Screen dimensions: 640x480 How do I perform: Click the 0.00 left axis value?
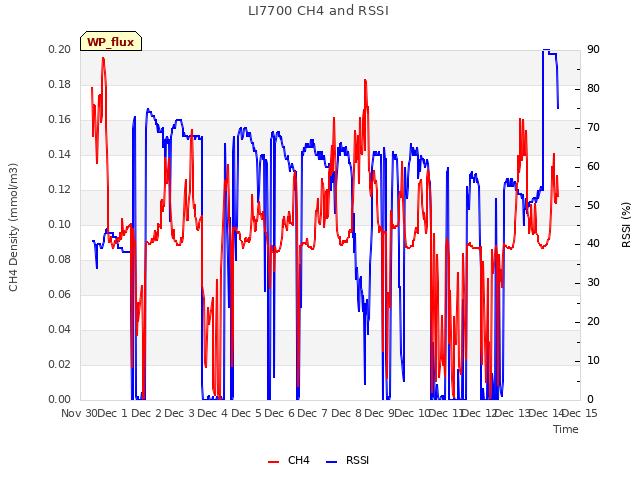coord(59,399)
